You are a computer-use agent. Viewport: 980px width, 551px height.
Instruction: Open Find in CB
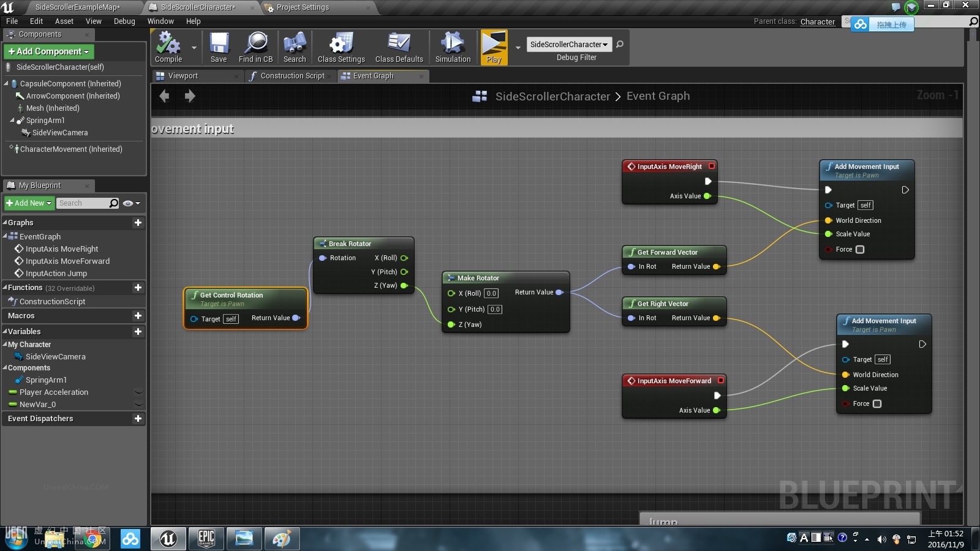[255, 47]
